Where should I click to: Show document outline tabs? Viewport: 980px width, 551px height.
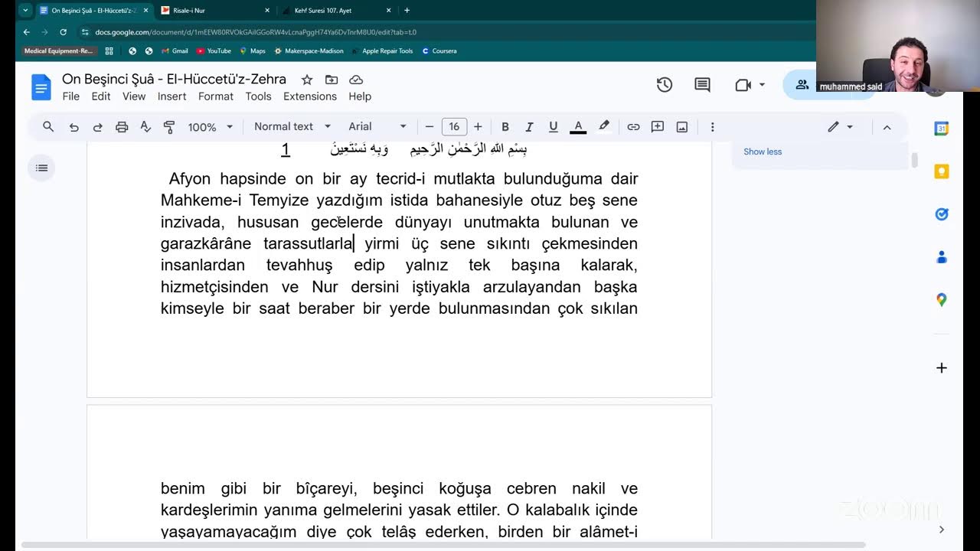(x=41, y=168)
